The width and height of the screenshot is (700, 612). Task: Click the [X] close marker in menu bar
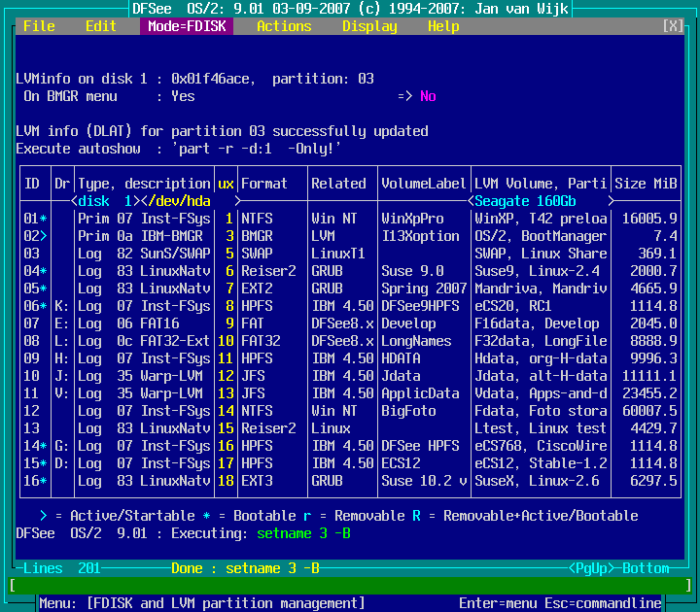(x=673, y=26)
